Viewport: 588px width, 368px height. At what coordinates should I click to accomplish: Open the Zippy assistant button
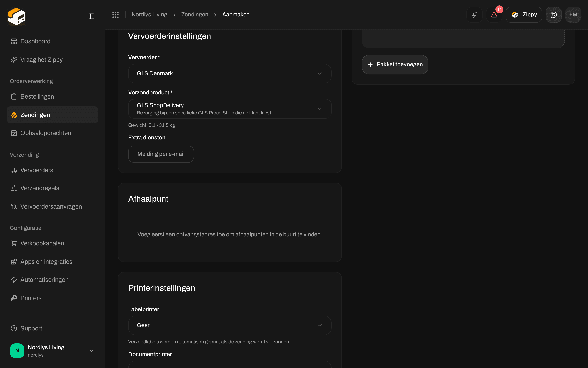point(524,15)
